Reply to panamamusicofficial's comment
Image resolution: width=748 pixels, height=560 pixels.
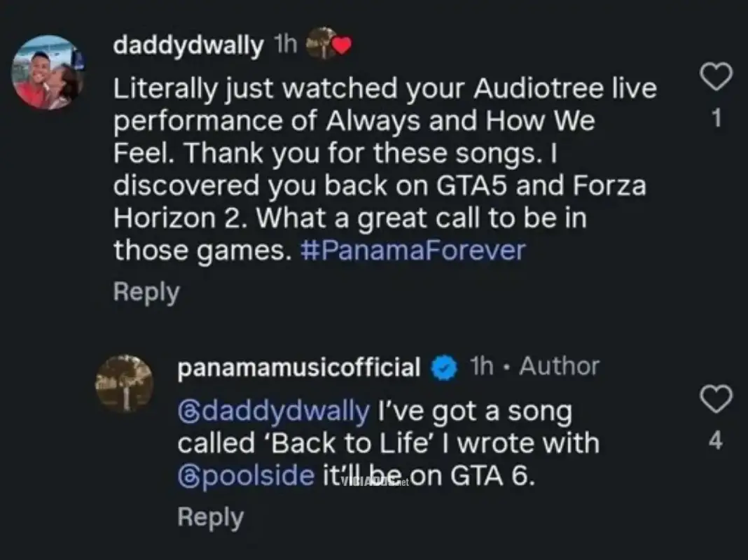[209, 517]
